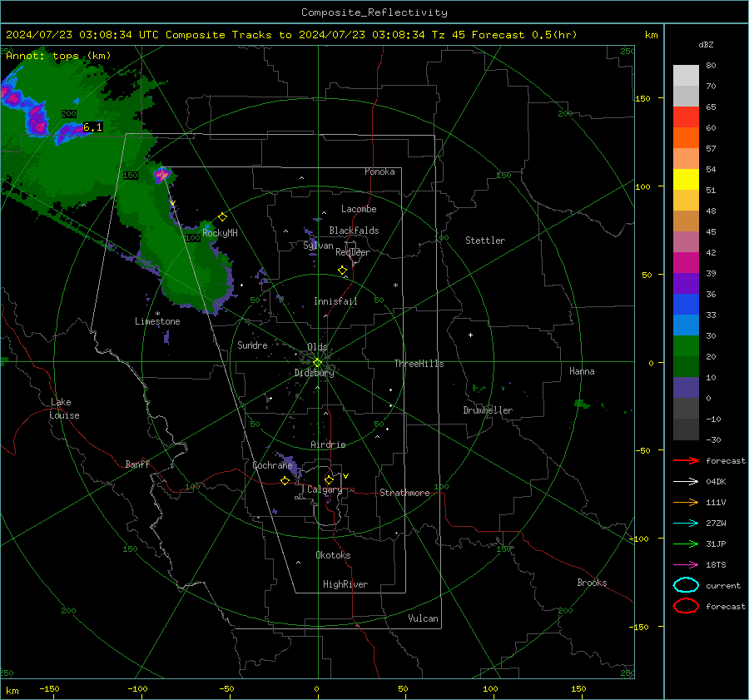Click the storm top label 6.1
The image size is (749, 700).
[92, 127]
